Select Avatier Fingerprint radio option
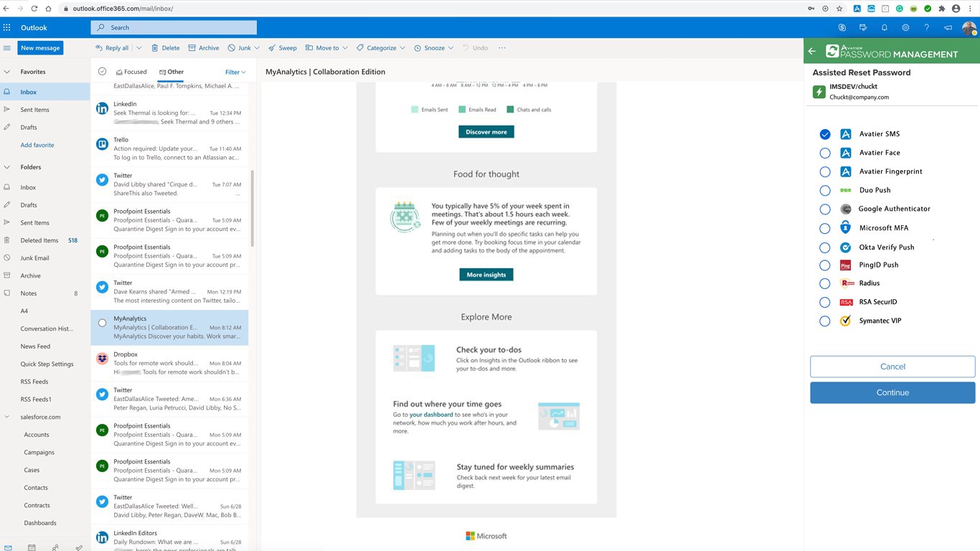The image size is (980, 551). click(x=825, y=171)
